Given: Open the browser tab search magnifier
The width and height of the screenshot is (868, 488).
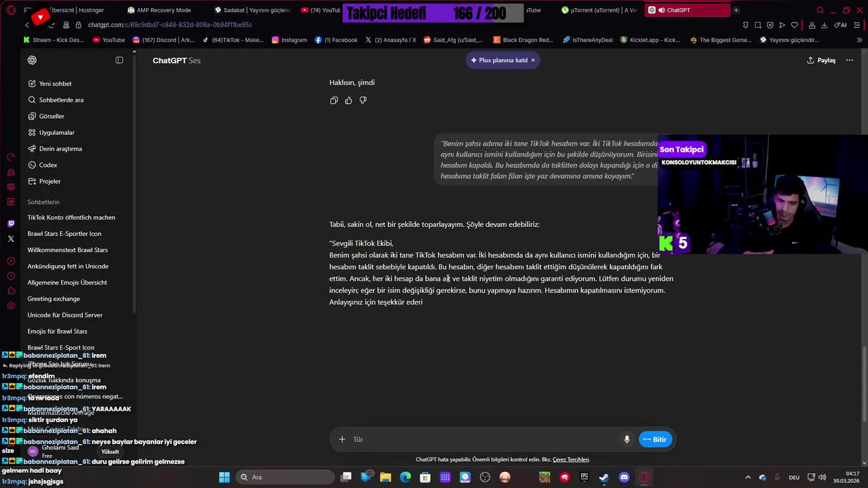Looking at the screenshot, I should pos(820,10).
